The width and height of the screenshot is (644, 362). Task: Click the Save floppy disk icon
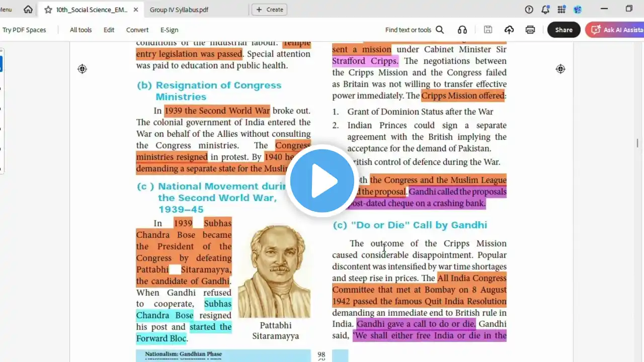click(488, 30)
